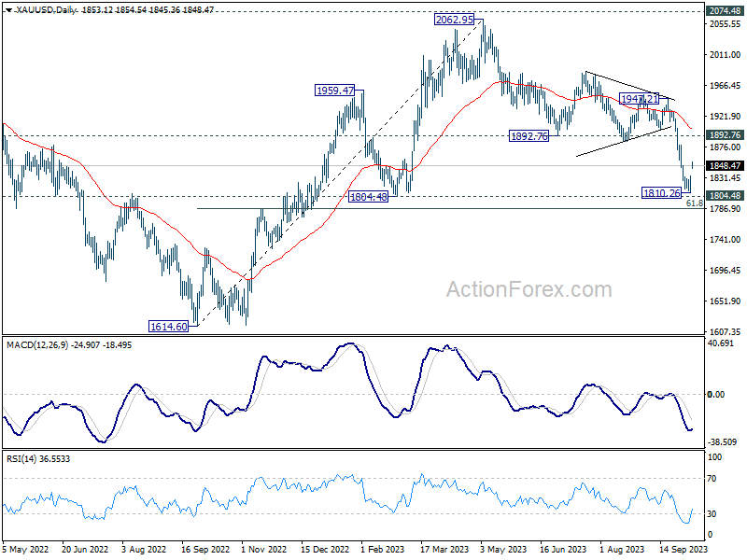Viewport: 747px width, 560px height.
Task: Select the 1804.48 axis price marker
Action: (725, 196)
